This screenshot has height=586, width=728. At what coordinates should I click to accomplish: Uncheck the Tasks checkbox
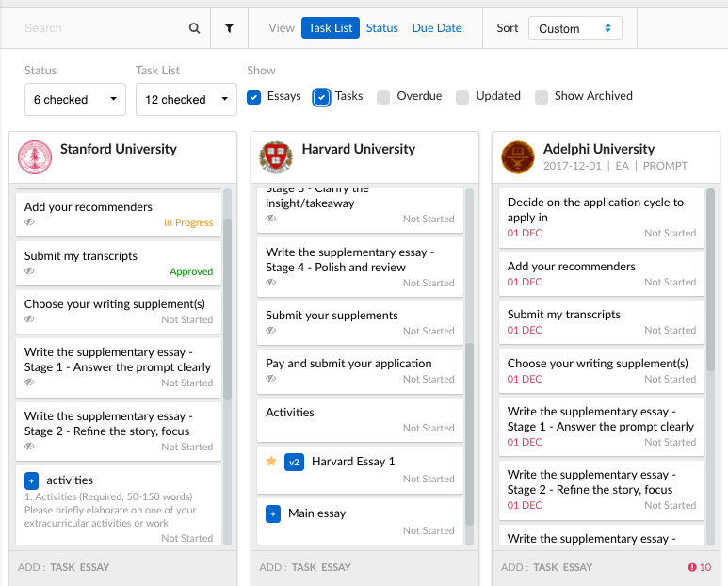[322, 98]
